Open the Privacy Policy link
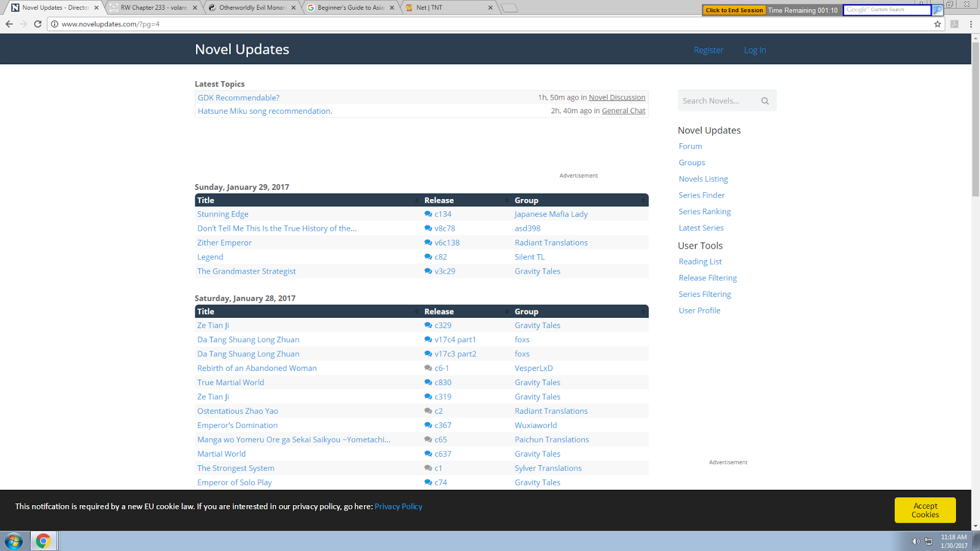Screen dimensions: 980x551 point(398,506)
